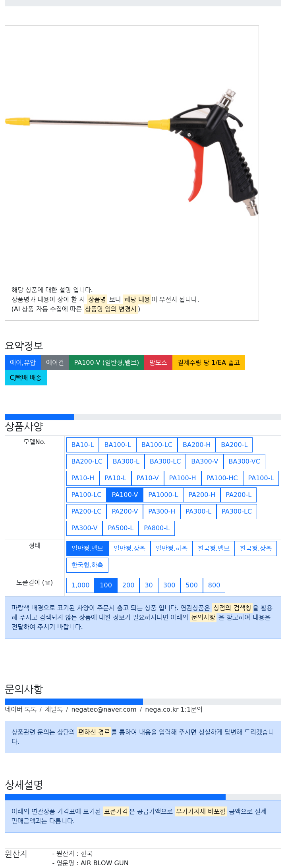Click the air blow gun product image

coord(132,153)
